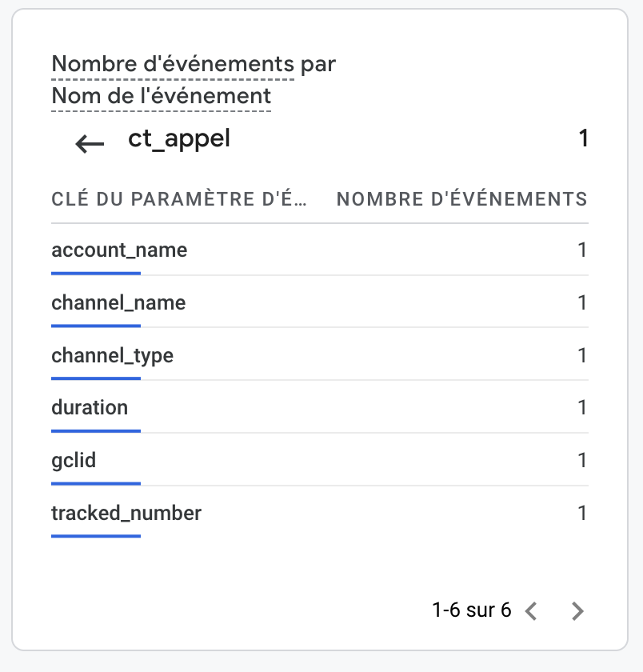This screenshot has width=643, height=672.
Task: Click the count value for duration
Action: click(581, 407)
